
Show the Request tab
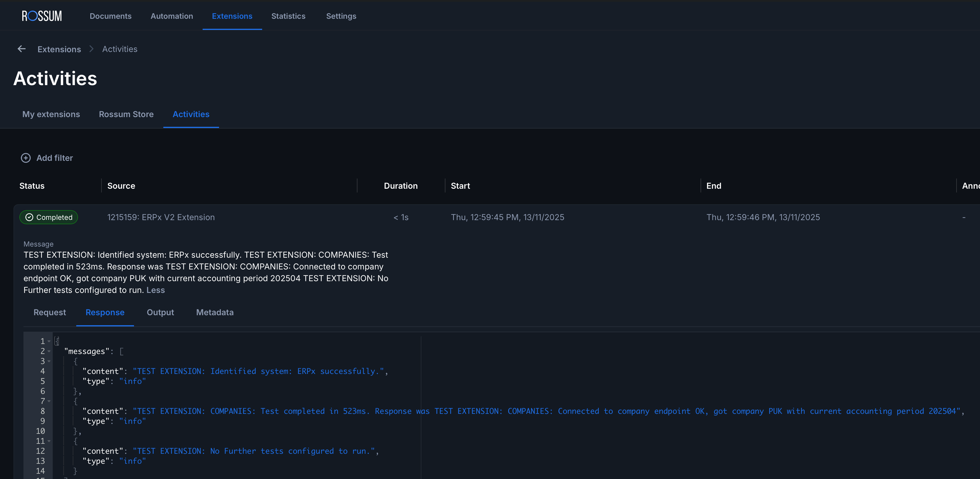click(x=50, y=312)
